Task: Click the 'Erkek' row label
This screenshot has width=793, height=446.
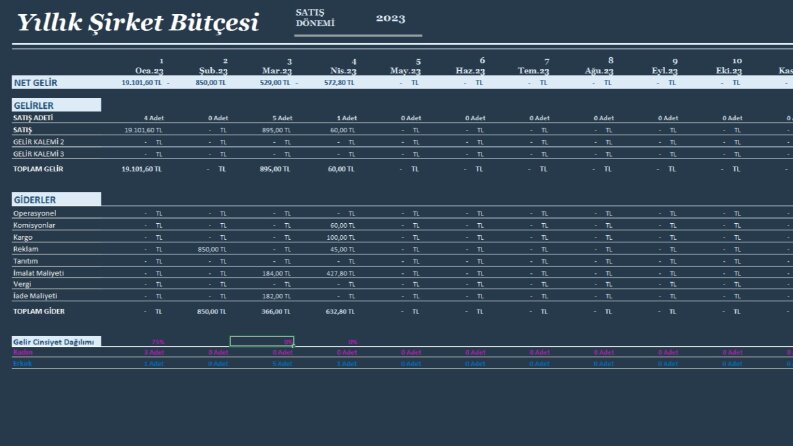Action: point(22,363)
